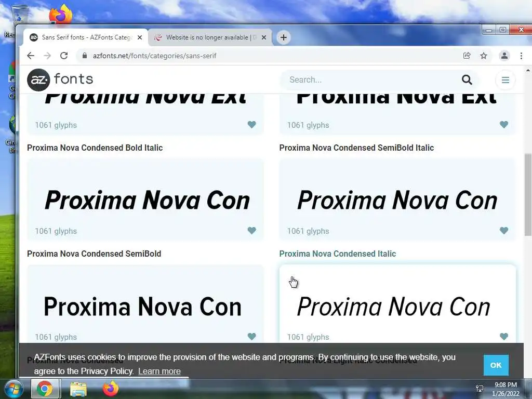The height and width of the screenshot is (399, 532).
Task: Click Chrome icon in taskbar
Action: pyautogui.click(x=45, y=389)
